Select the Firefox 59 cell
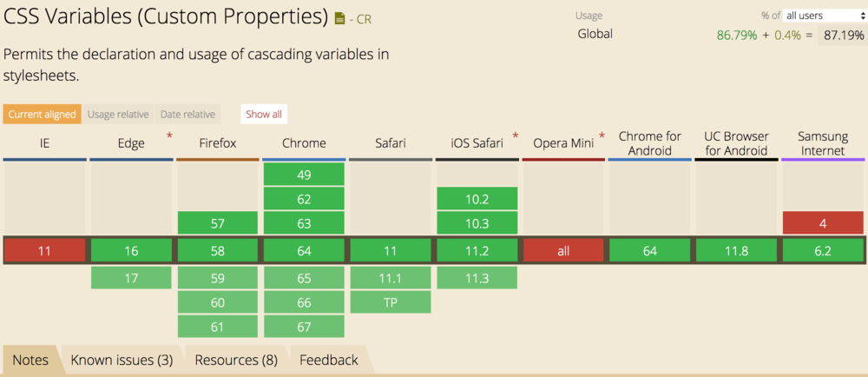This screenshot has height=377, width=868. (218, 278)
